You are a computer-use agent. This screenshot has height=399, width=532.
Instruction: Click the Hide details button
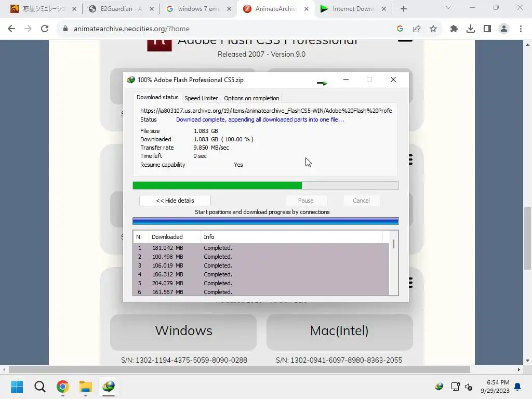tap(175, 201)
